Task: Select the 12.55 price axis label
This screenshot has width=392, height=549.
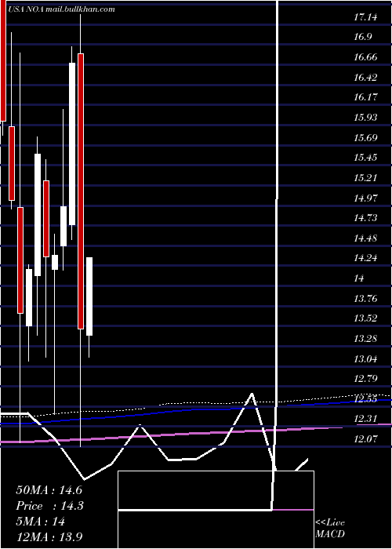Action: pyautogui.click(x=365, y=398)
